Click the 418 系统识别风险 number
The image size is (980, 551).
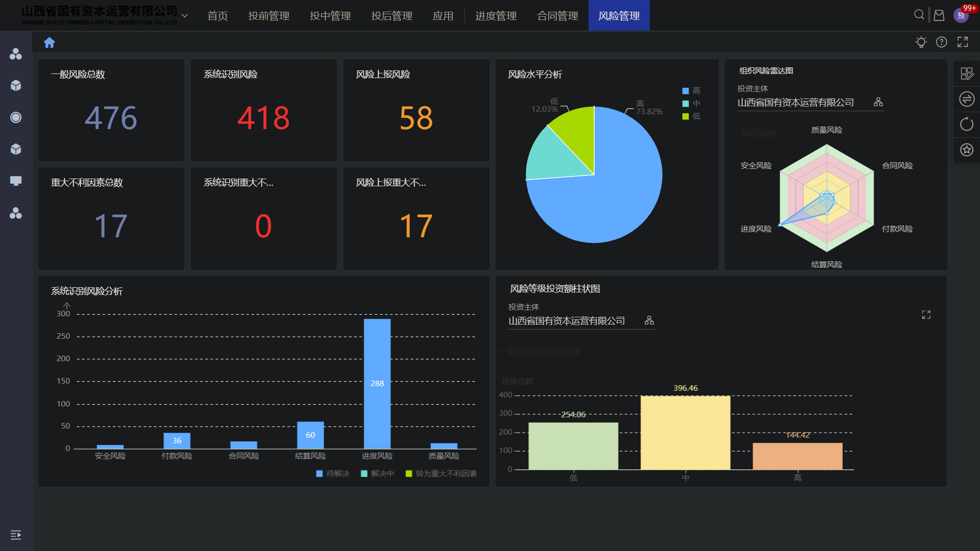[x=263, y=118]
